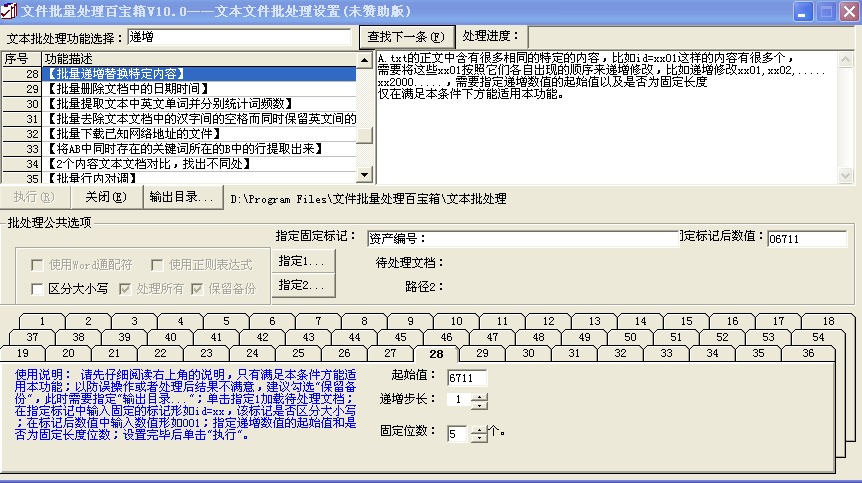Click the function list scroll-down arrow
Screen dimensions: 862x483
click(364, 175)
